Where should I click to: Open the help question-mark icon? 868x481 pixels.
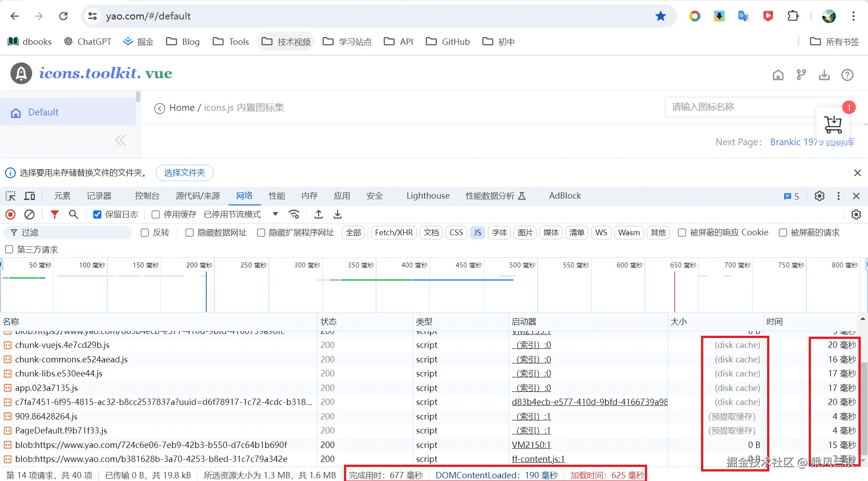(847, 75)
